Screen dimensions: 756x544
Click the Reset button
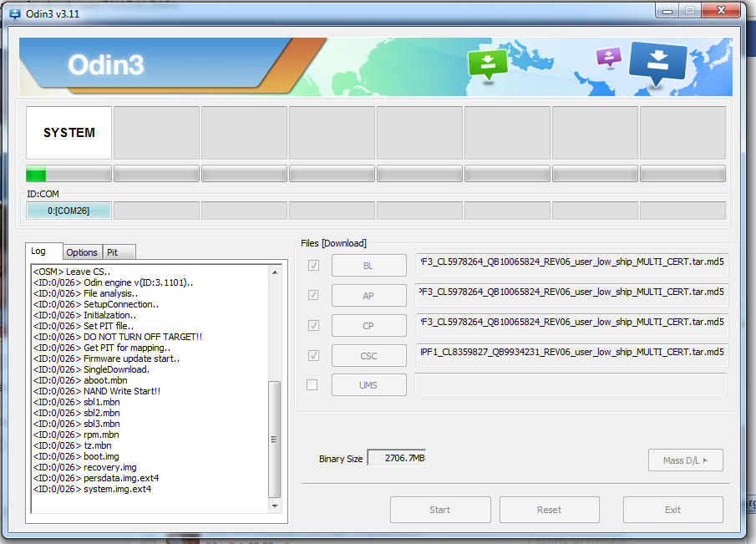[550, 510]
